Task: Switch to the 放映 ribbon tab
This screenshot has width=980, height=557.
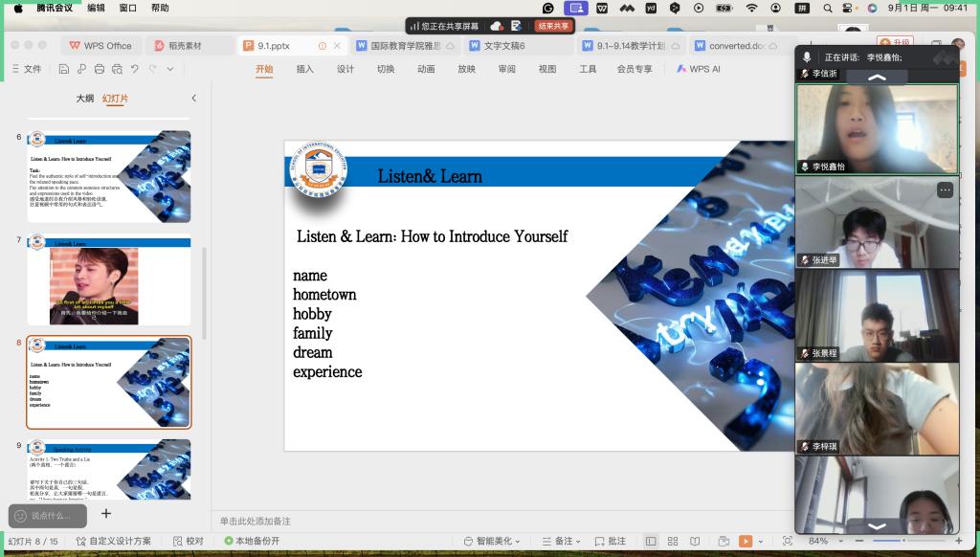Action: [x=467, y=69]
